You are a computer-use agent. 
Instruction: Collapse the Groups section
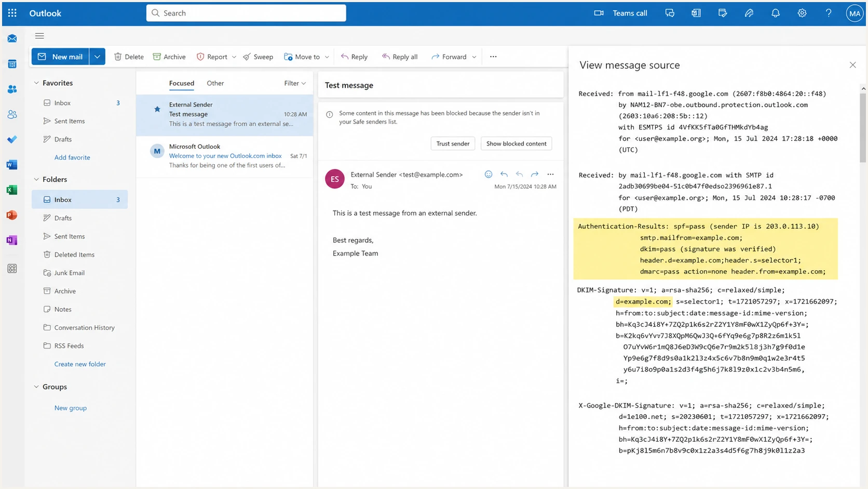36,387
